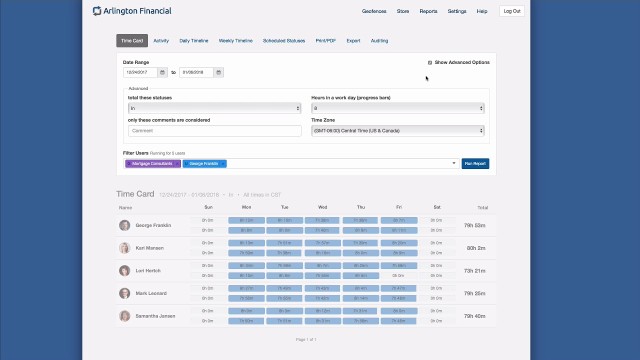Open Help in the top navigation
Viewport: 640px width, 360px height.
(482, 11)
